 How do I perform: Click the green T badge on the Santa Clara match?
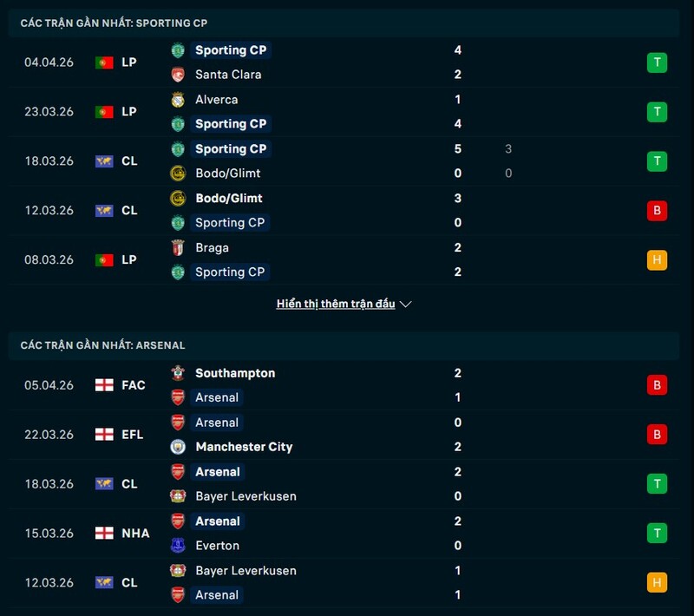coord(657,62)
